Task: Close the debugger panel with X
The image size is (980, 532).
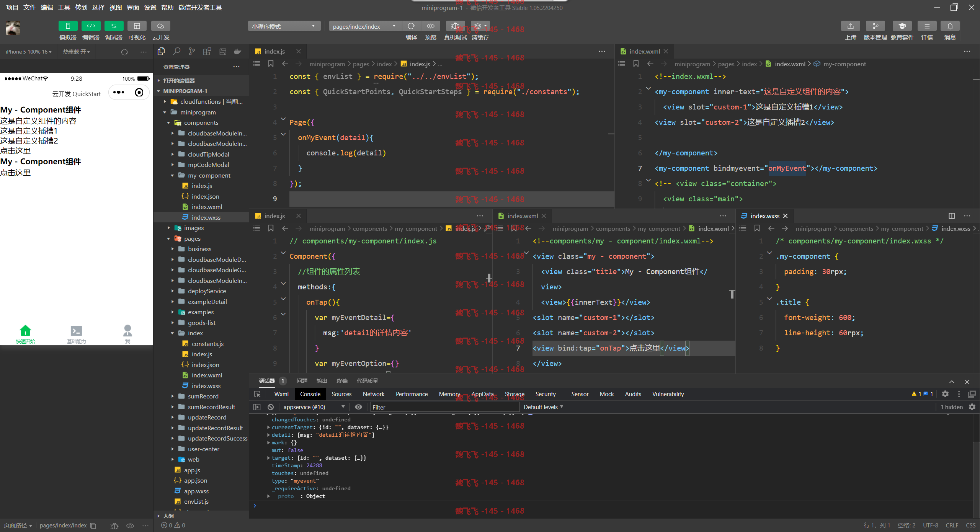Action: 967,382
